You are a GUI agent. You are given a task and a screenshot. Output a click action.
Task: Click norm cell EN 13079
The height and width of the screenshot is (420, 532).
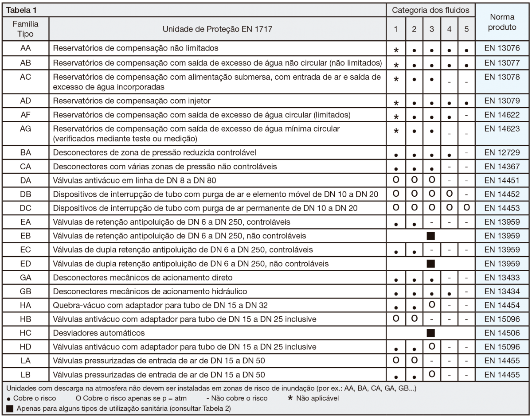[502, 101]
